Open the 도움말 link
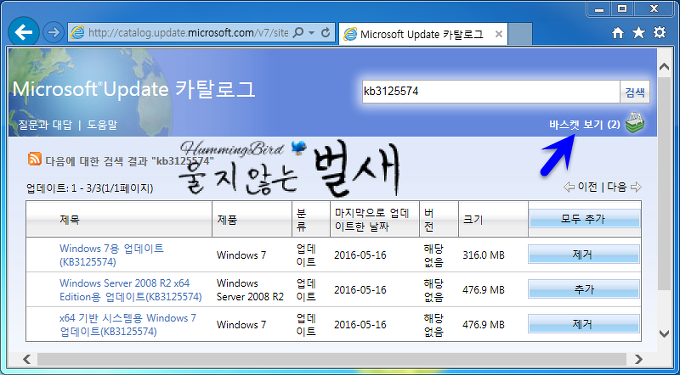 point(102,125)
